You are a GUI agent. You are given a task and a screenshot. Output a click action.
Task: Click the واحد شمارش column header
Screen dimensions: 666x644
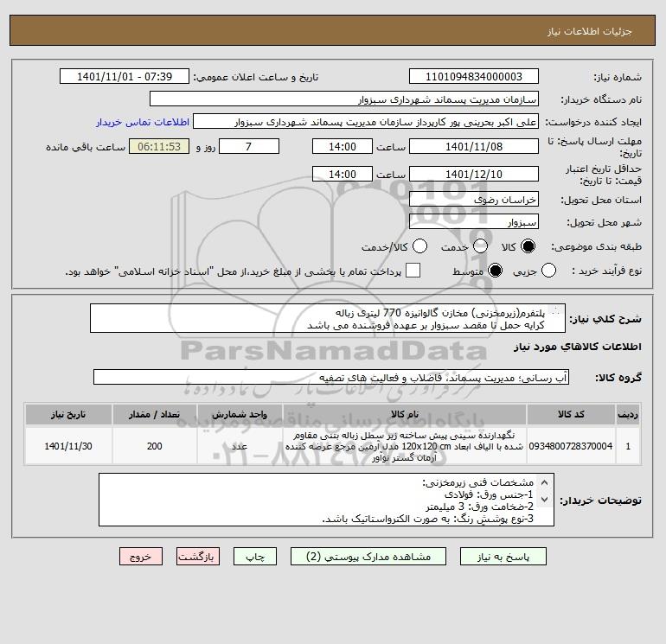click(240, 414)
